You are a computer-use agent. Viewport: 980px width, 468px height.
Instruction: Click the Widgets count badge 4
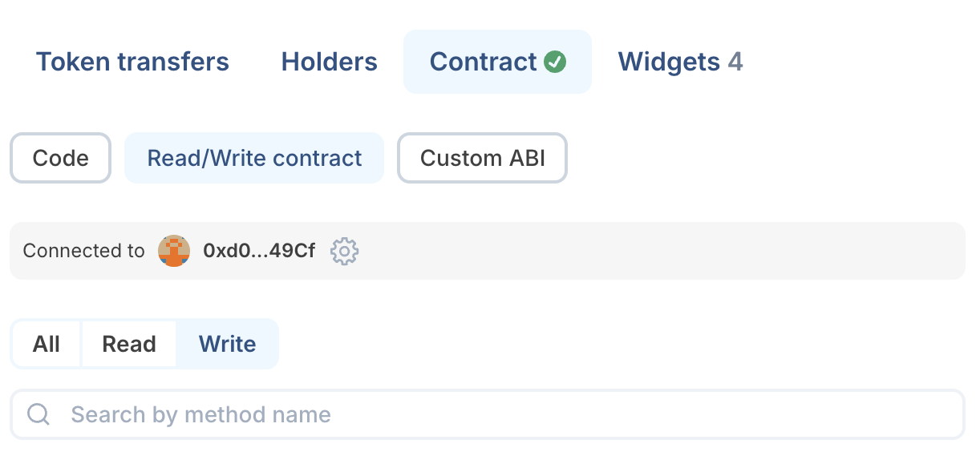click(735, 62)
